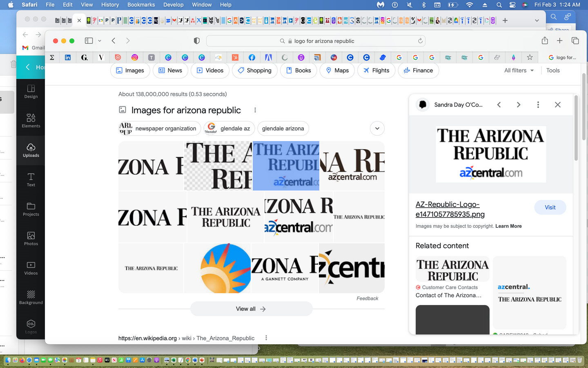Click the Safari Share icon

pos(545,41)
